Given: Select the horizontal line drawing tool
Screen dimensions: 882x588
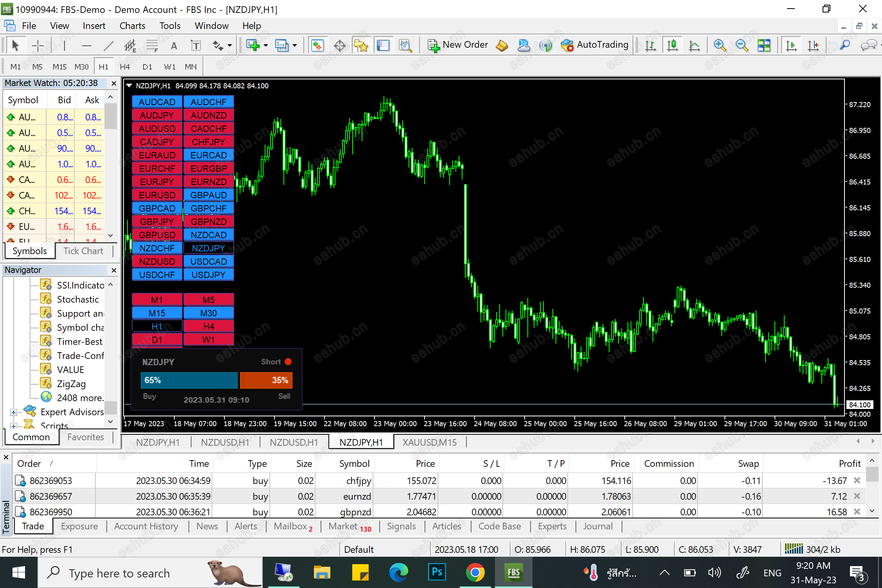Looking at the screenshot, I should 86,45.
